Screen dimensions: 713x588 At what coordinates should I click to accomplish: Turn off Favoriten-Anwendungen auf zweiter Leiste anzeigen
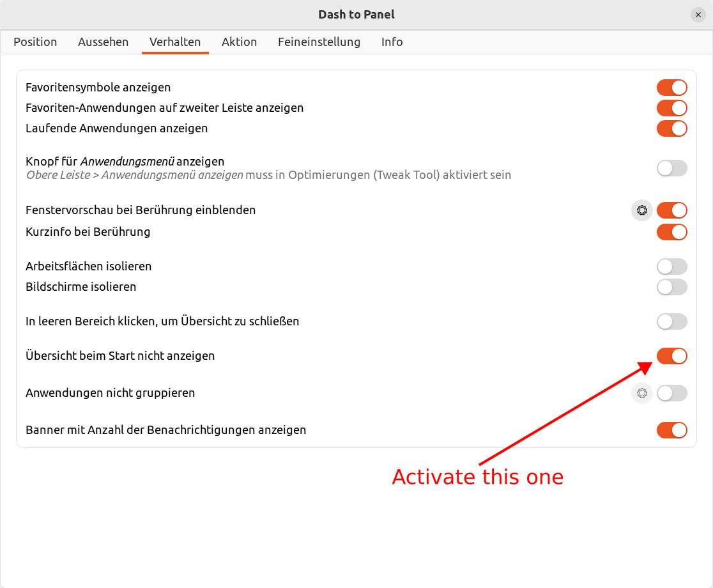[x=671, y=108]
